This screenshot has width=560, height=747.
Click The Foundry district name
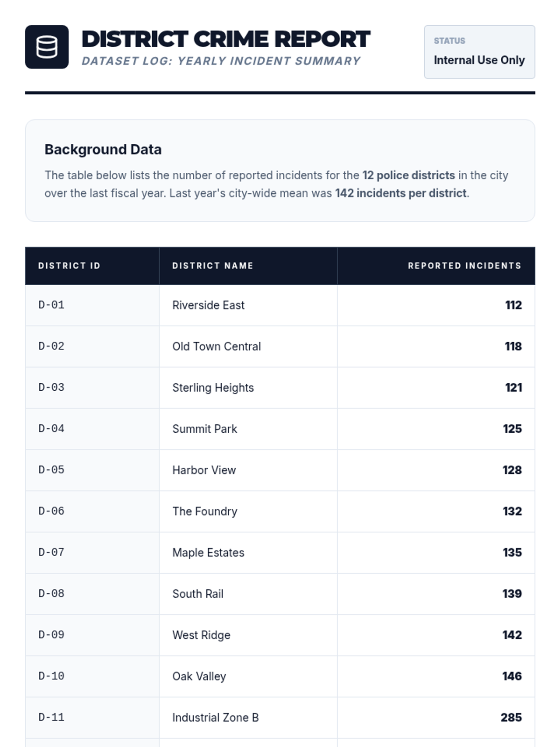tap(204, 511)
